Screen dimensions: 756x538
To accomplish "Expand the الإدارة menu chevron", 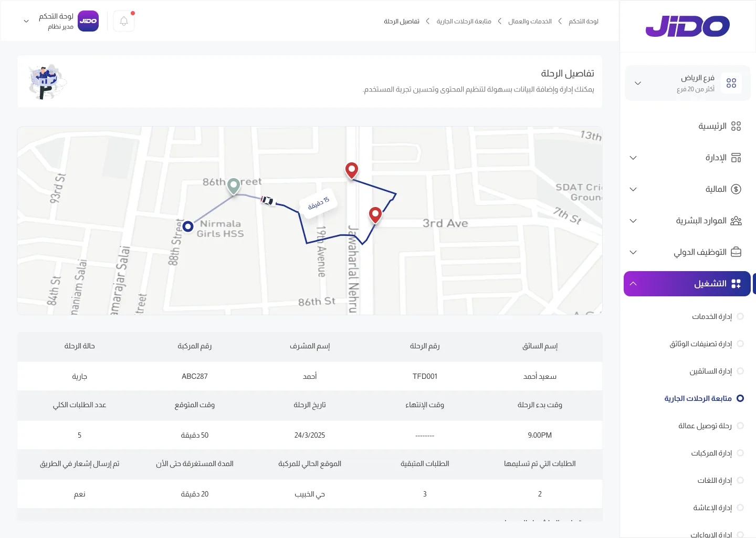I will tap(633, 158).
